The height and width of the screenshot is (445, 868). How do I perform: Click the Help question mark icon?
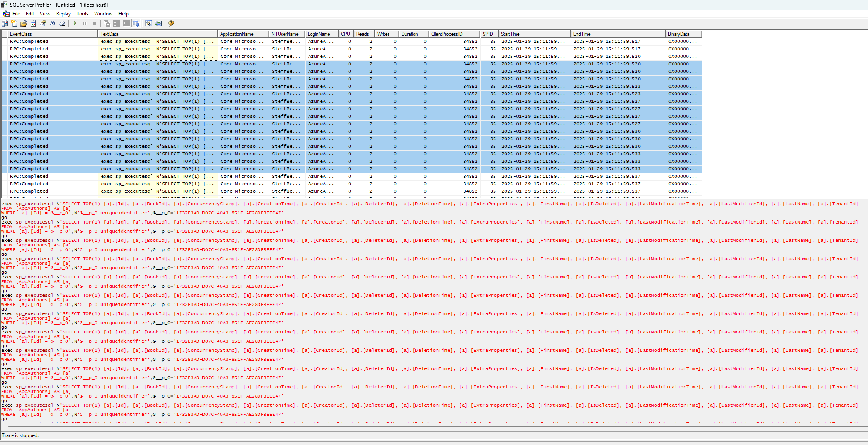pos(171,23)
